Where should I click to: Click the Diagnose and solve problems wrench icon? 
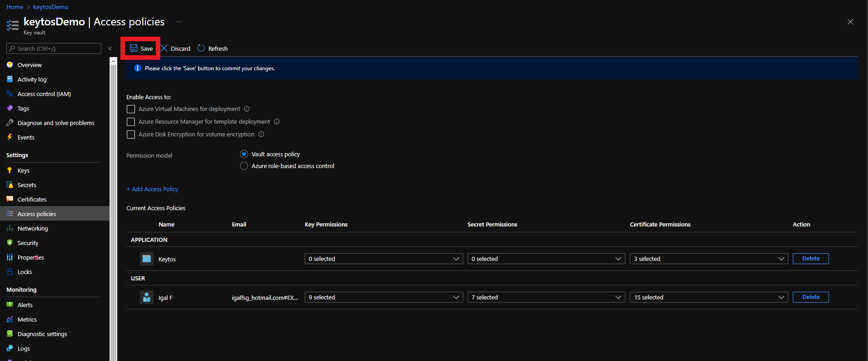tap(10, 123)
